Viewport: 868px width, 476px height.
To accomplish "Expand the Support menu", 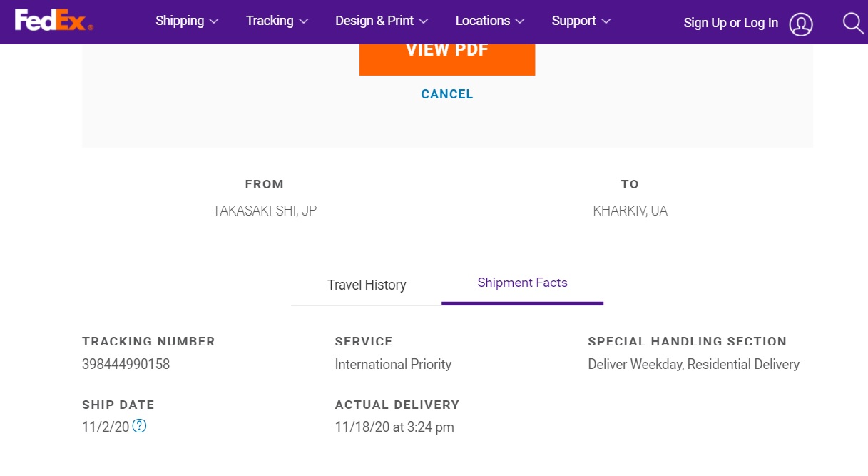I will [581, 21].
